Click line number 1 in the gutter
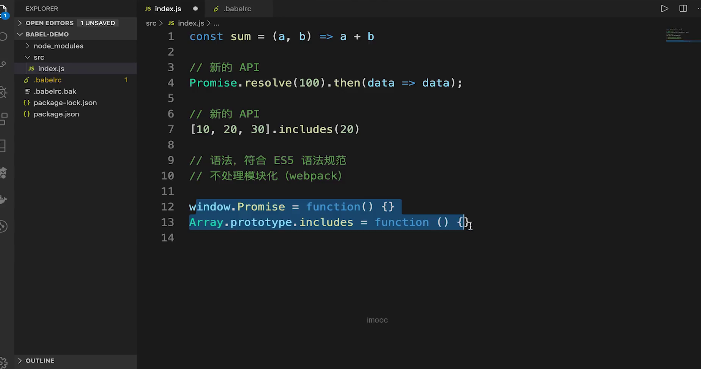 171,37
